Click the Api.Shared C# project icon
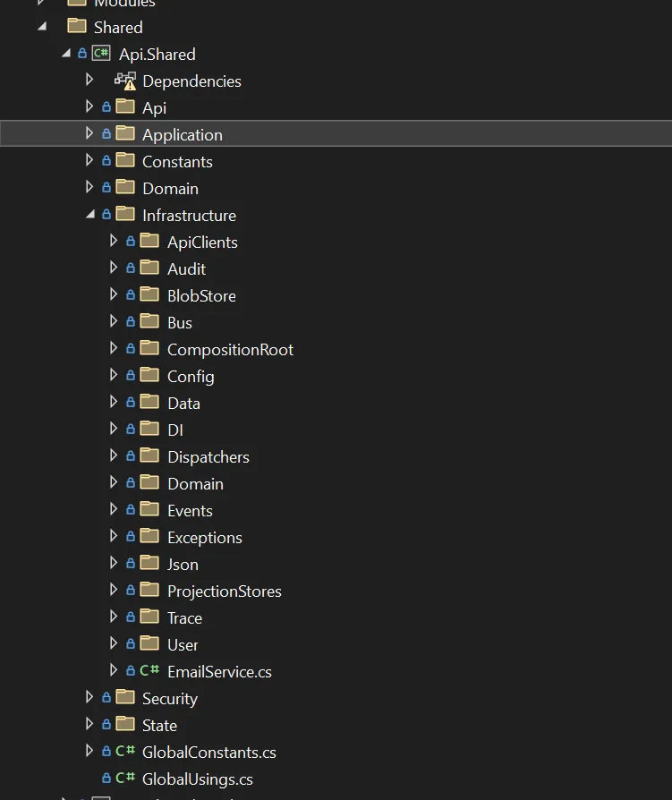Screen dimensions: 672x800 tap(101, 53)
